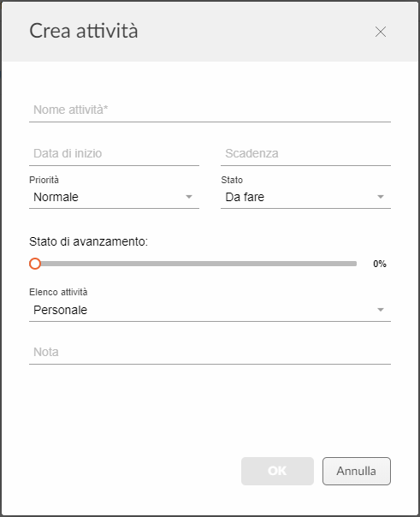
Task: Confirm with the OK button
Action: (x=277, y=471)
